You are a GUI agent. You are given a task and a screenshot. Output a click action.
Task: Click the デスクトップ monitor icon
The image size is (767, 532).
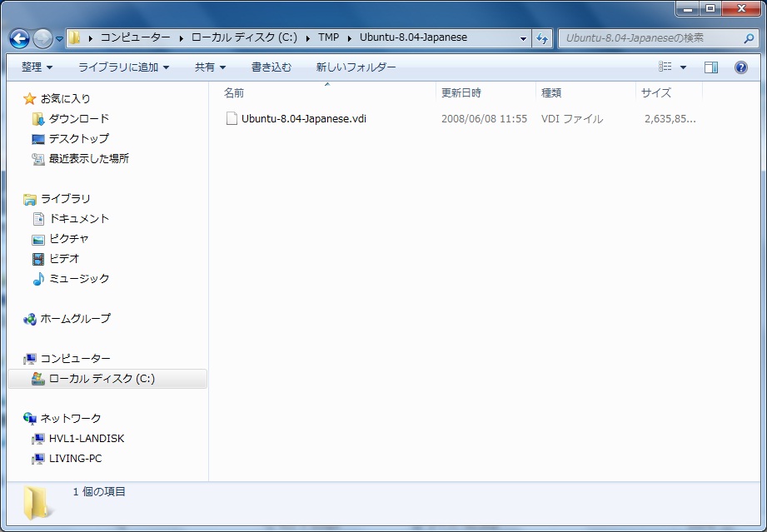(37, 139)
